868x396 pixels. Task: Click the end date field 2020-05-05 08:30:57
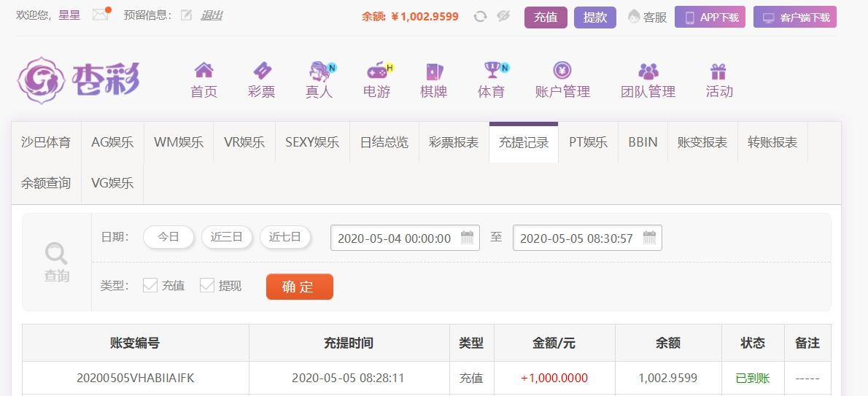pyautogui.click(x=587, y=238)
